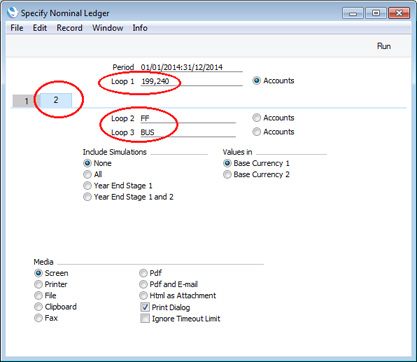Viewport: 417px width, 362px height.
Task: Click the Period date field
Action: (191, 67)
